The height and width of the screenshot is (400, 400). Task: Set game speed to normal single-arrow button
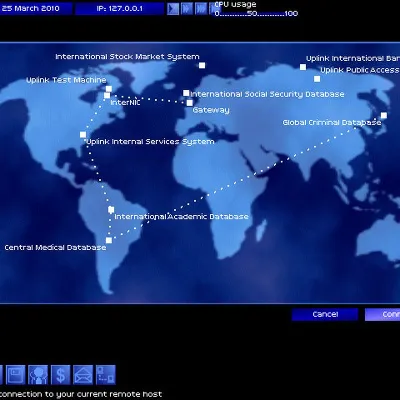click(x=173, y=8)
